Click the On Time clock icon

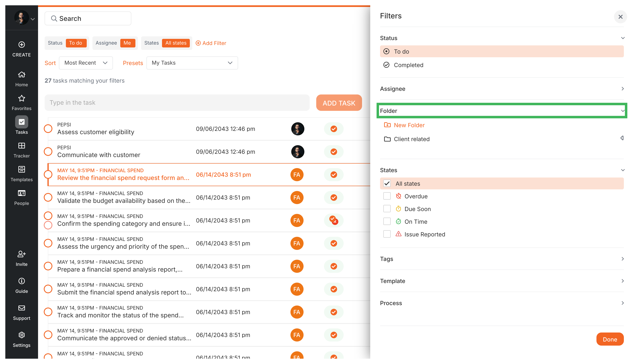[398, 221]
